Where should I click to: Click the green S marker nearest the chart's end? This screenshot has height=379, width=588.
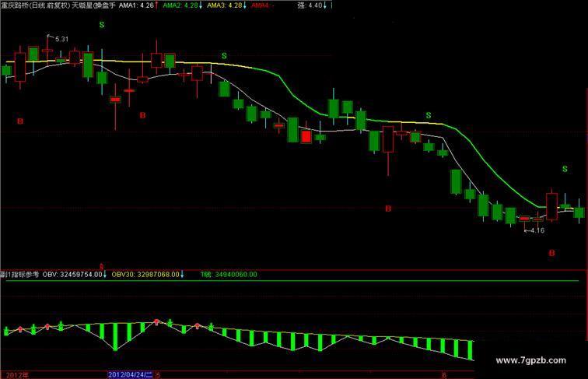[x=565, y=169]
